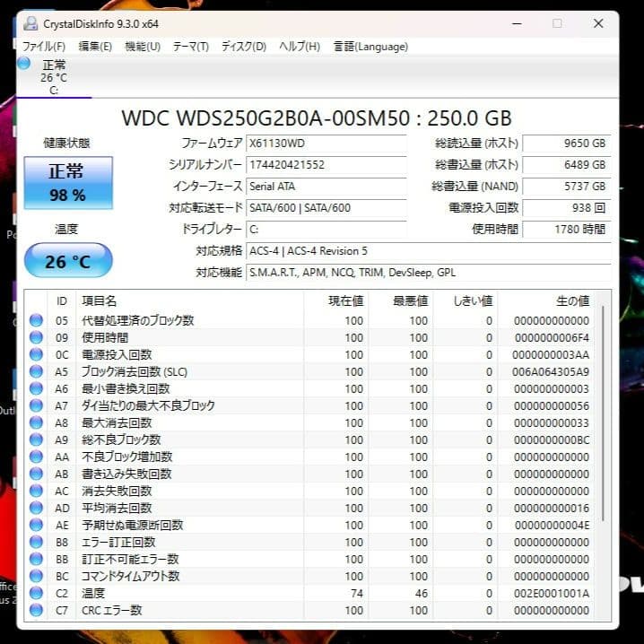644x644 pixels.
Task: Click current value 74 in 温度 row
Action: pos(356,594)
